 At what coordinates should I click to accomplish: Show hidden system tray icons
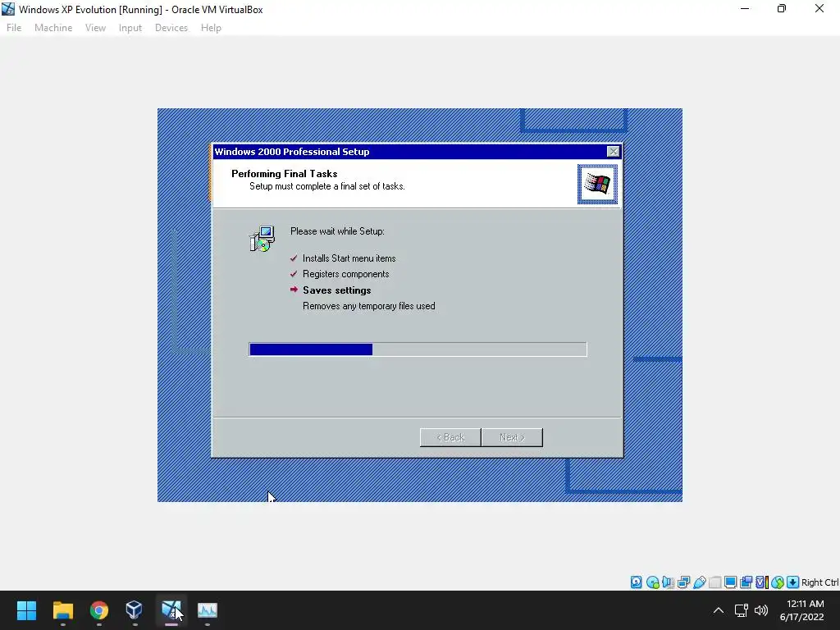719,610
